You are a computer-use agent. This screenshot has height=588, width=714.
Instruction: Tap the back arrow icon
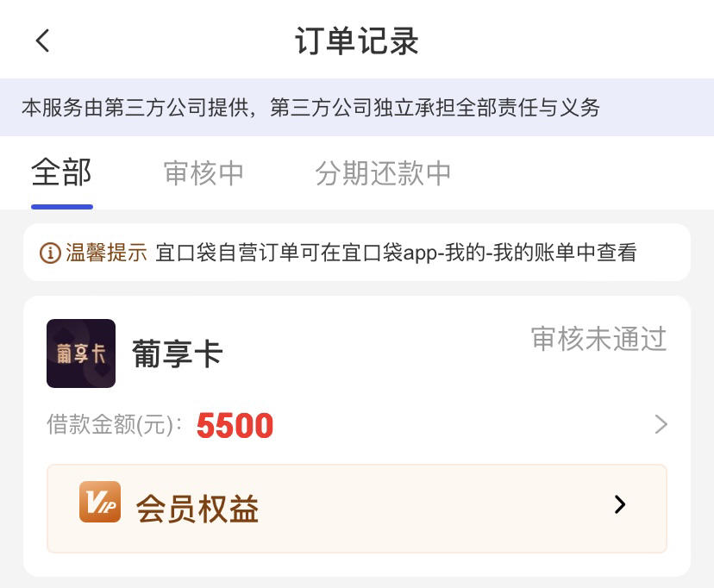[43, 41]
